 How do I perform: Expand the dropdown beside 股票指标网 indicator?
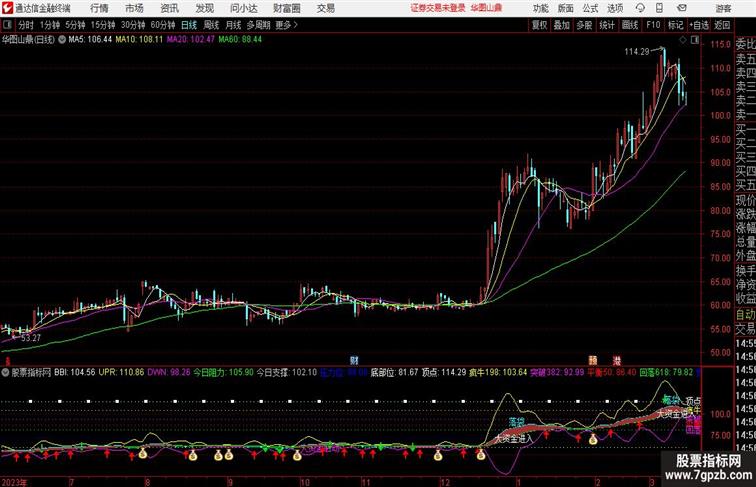pyautogui.click(x=5, y=373)
